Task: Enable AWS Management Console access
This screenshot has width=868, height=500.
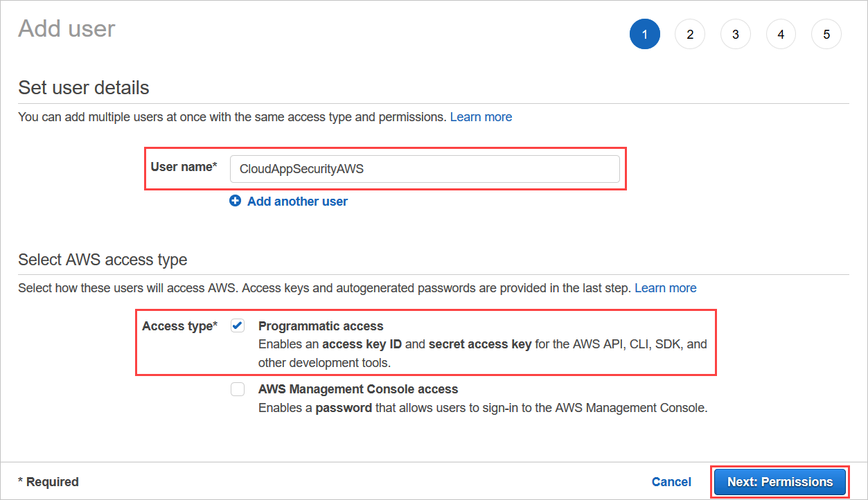Action: coord(238,389)
